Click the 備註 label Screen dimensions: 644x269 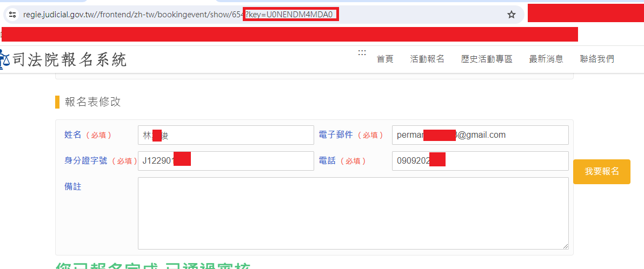pyautogui.click(x=73, y=186)
